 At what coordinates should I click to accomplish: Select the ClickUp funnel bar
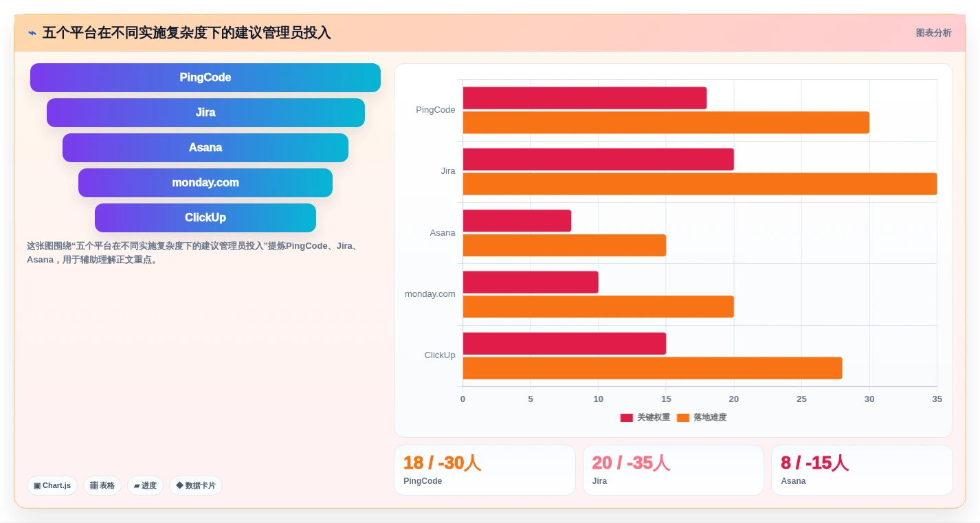tap(205, 218)
